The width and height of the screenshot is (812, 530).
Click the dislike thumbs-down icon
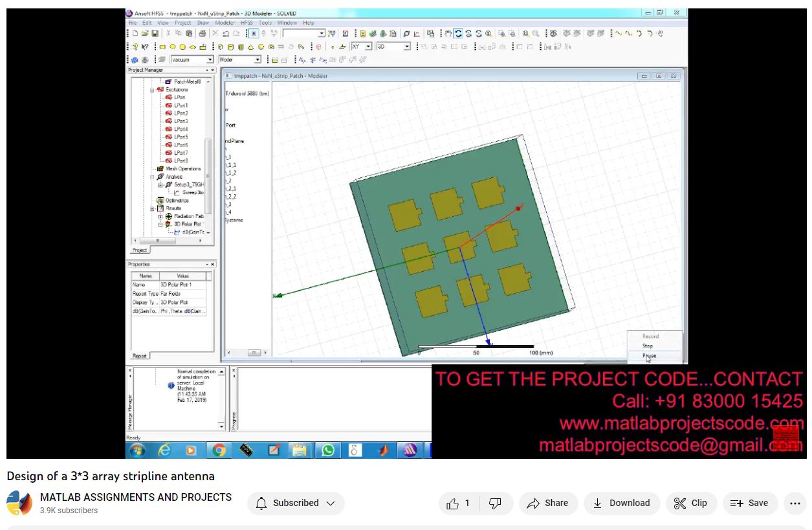tap(495, 503)
